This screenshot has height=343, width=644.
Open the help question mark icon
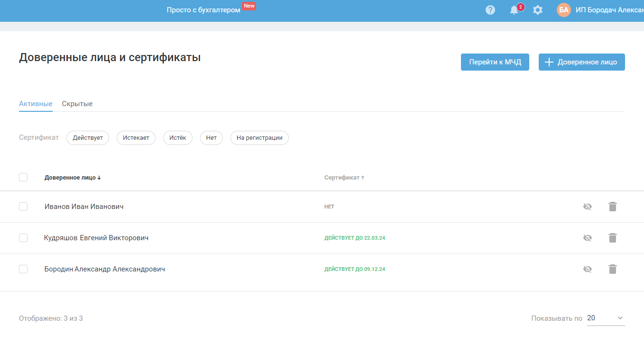[x=490, y=10]
